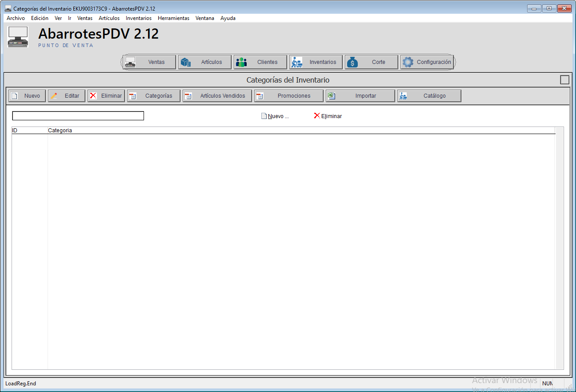Open the Configuración module button
The height and width of the screenshot is (392, 576).
tap(427, 62)
